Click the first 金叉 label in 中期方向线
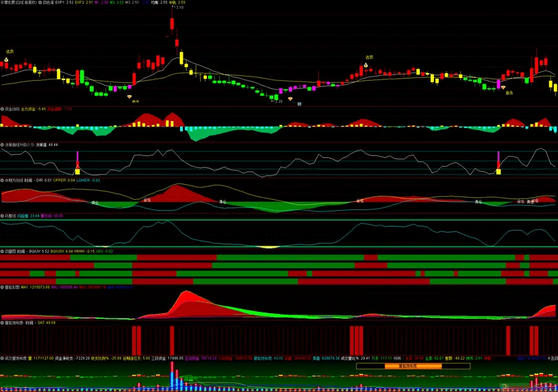This screenshot has height=392, width=558. [147, 200]
